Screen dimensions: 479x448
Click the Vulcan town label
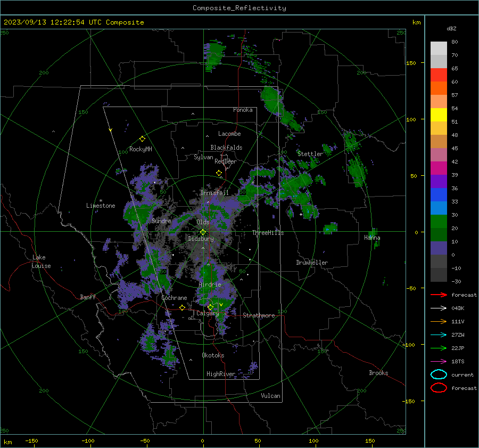[270, 396]
